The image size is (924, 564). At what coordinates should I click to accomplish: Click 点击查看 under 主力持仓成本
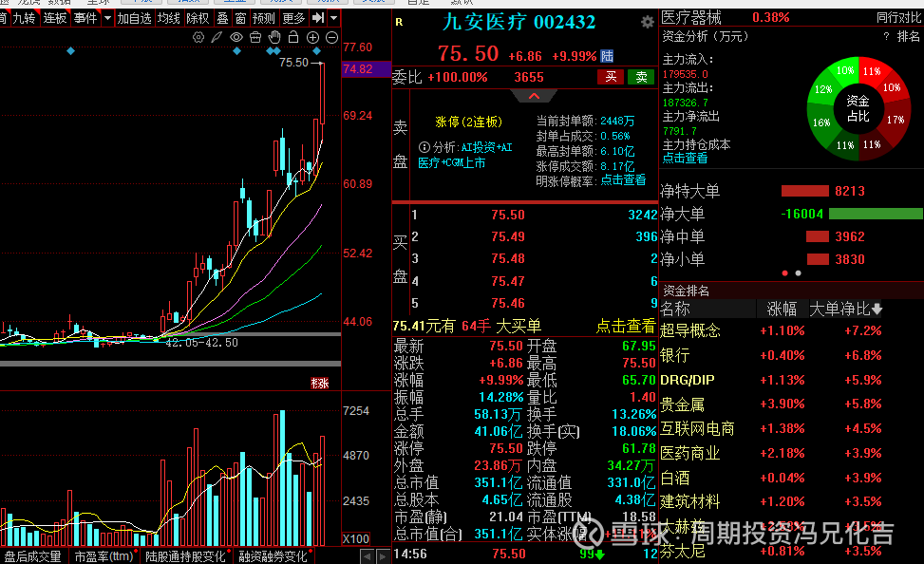click(x=685, y=158)
